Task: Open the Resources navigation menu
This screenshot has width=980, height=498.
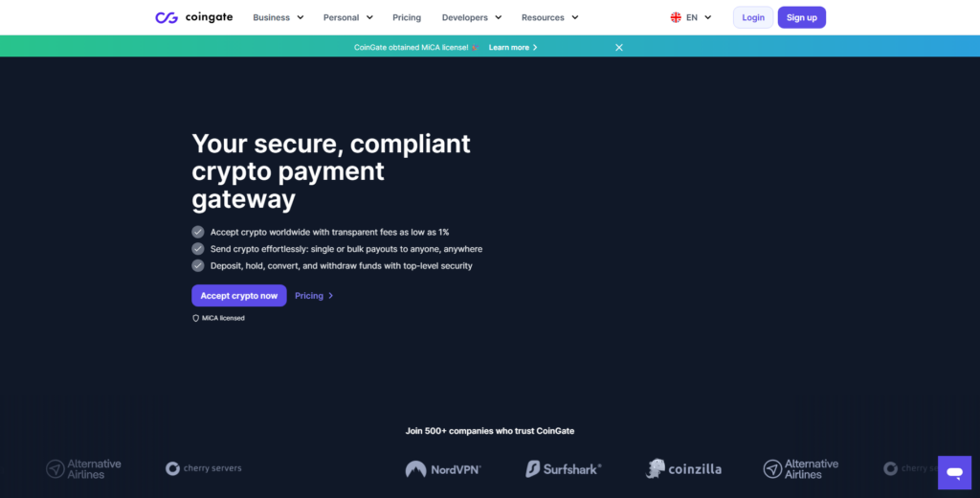Action: coord(550,17)
